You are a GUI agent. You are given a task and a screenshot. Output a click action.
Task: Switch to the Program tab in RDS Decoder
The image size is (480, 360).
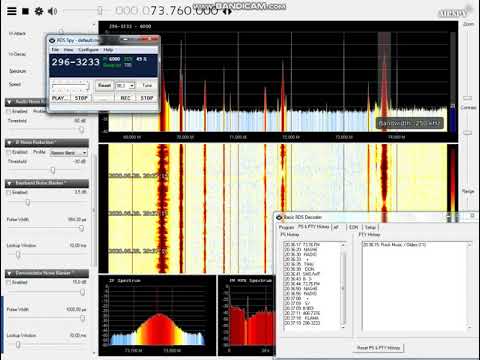click(286, 227)
